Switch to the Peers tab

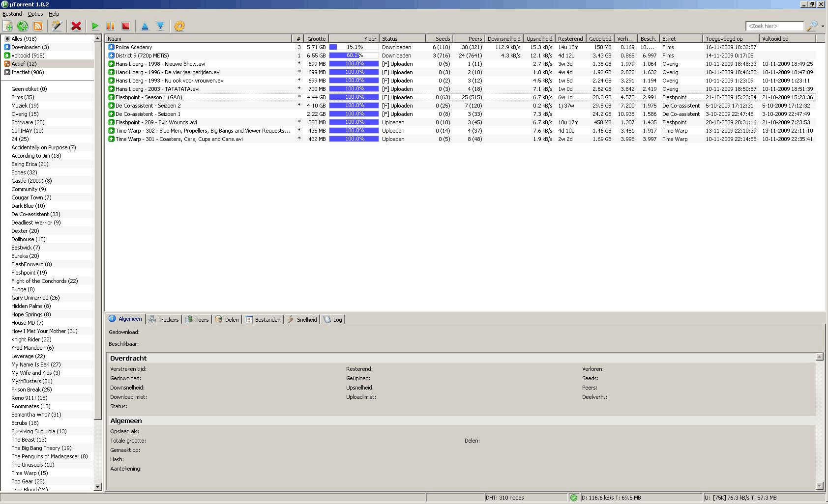tap(197, 320)
